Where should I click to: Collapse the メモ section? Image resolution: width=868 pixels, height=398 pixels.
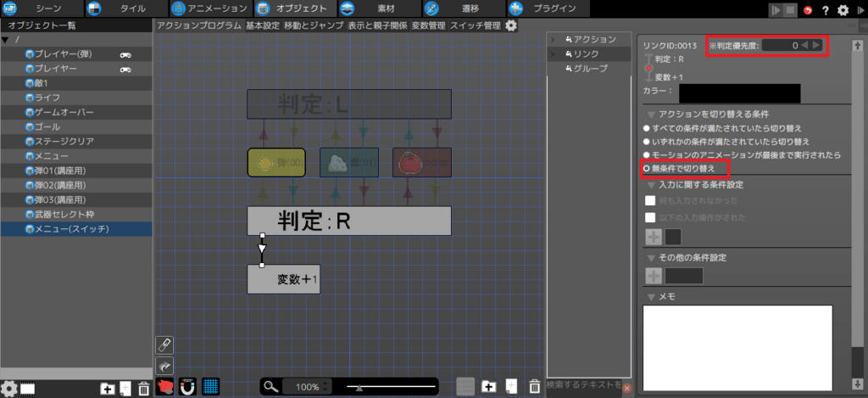click(650, 297)
